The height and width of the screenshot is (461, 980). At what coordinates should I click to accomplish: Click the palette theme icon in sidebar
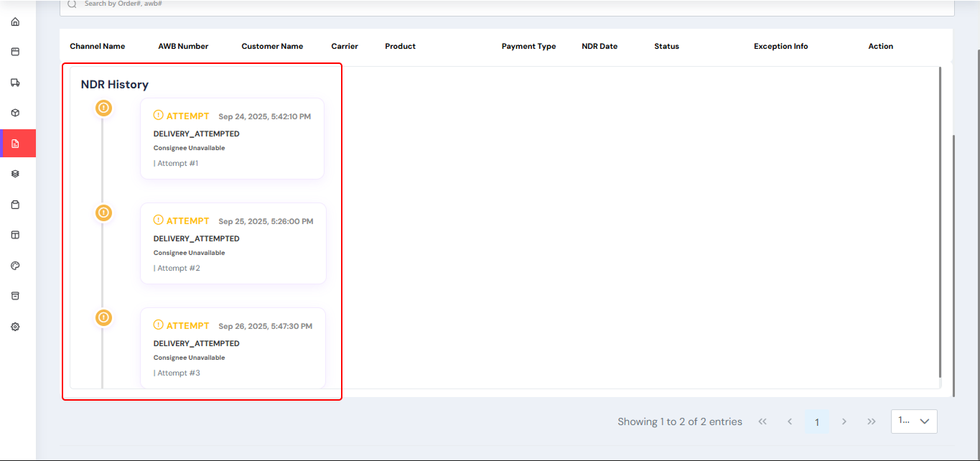pos(15,266)
